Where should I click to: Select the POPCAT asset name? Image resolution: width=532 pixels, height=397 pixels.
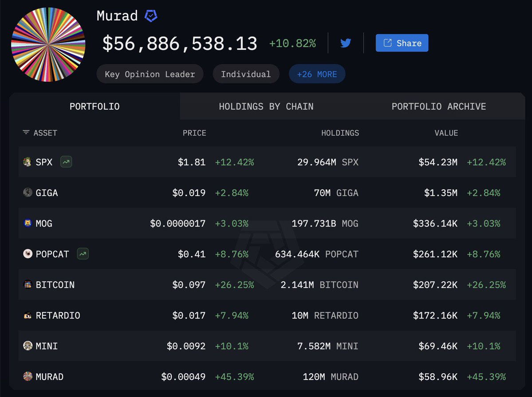52,254
